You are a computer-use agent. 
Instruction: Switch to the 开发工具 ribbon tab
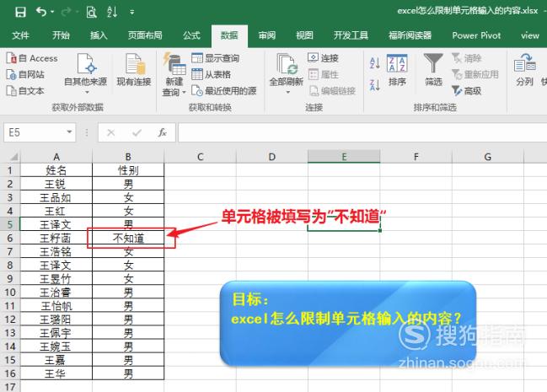tap(351, 35)
